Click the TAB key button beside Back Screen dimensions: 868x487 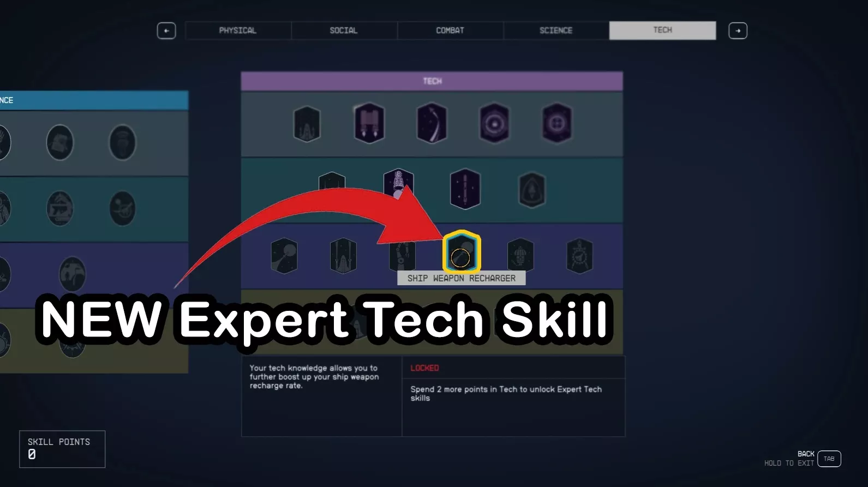pyautogui.click(x=829, y=459)
